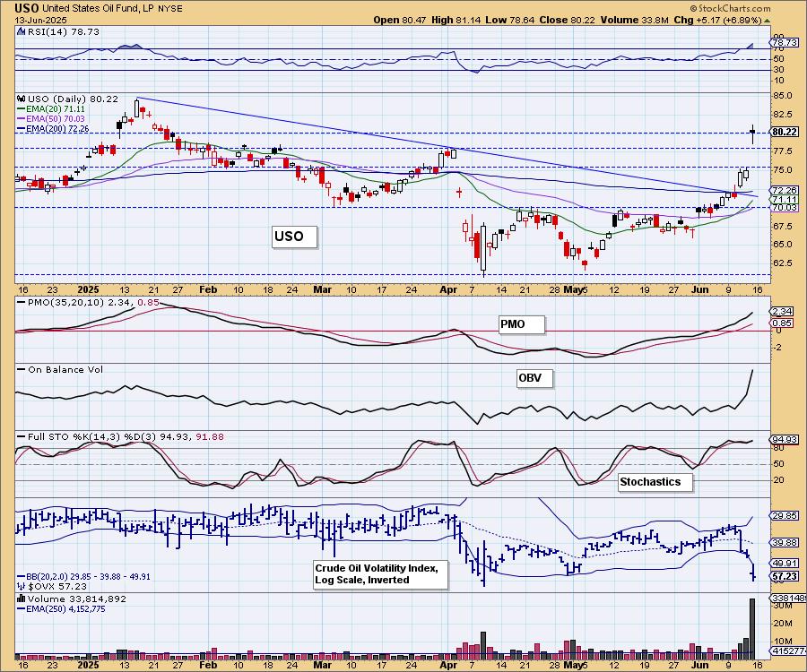The width and height of the screenshot is (807, 672).
Task: Click the $OVX 57.23 legend label
Action: pyautogui.click(x=53, y=586)
